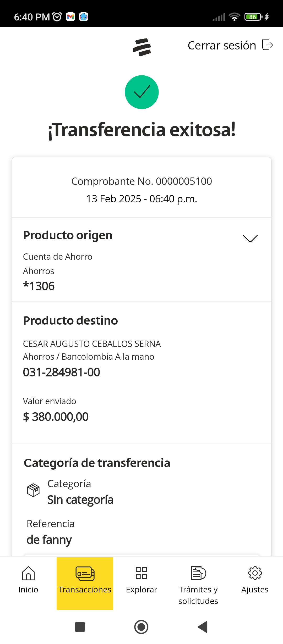Tap the Gmail notification icon in the status bar
This screenshot has height=644, width=283.
[70, 17]
